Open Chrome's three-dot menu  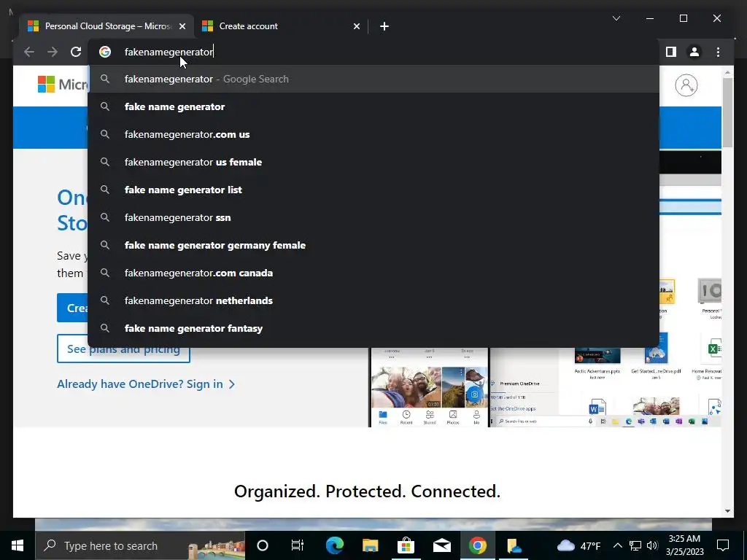[x=718, y=52]
